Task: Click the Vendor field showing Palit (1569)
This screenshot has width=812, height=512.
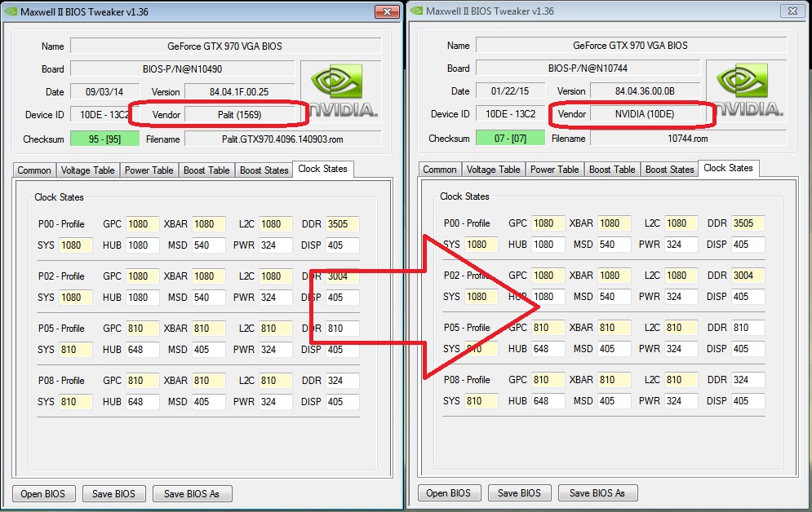Action: [239, 114]
